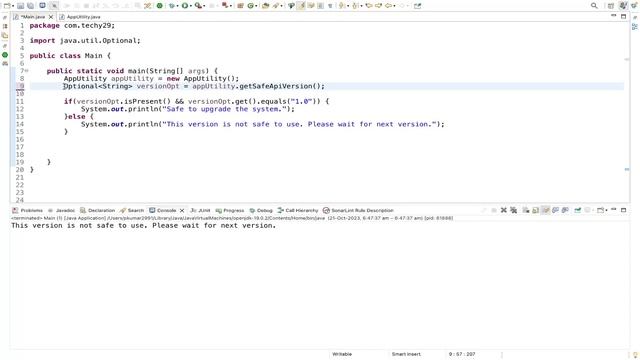Go to Last Edit Location icon
640x360 pixels.
tap(369, 6)
